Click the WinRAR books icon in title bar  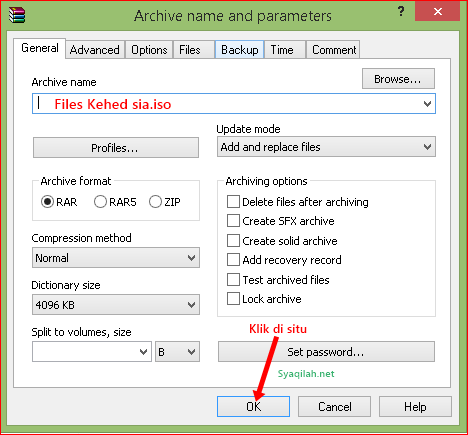click(x=17, y=15)
